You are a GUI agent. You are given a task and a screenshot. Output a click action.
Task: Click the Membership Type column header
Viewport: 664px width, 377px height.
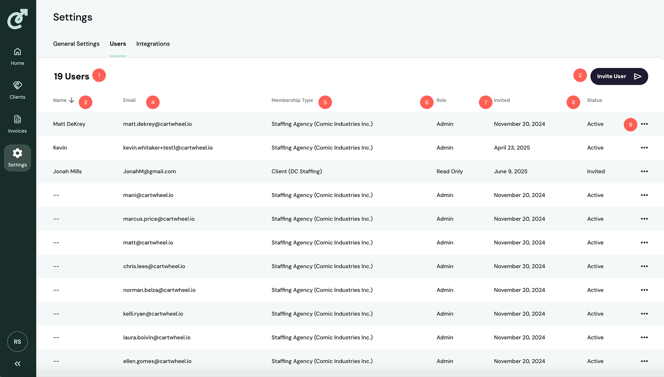(x=292, y=100)
